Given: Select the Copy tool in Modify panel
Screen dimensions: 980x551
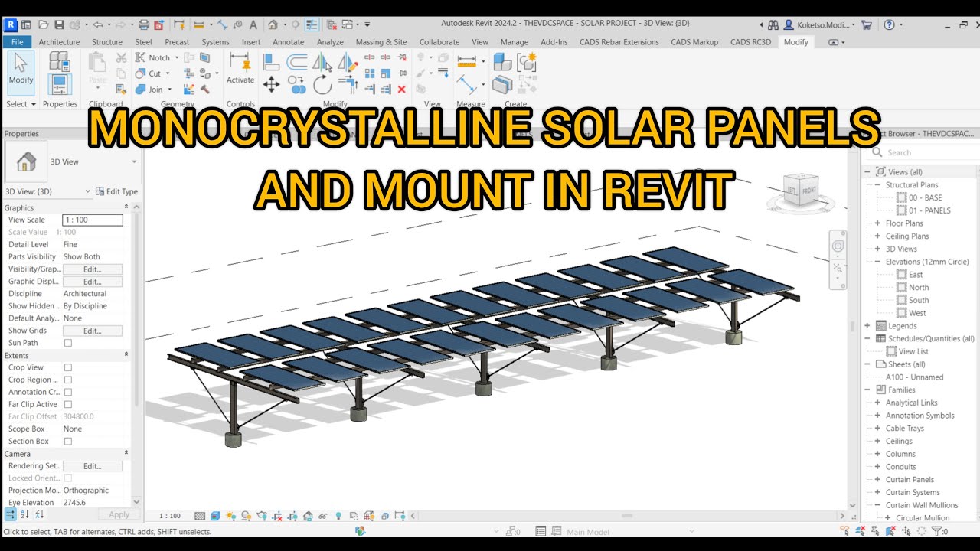Looking at the screenshot, I should 297,84.
